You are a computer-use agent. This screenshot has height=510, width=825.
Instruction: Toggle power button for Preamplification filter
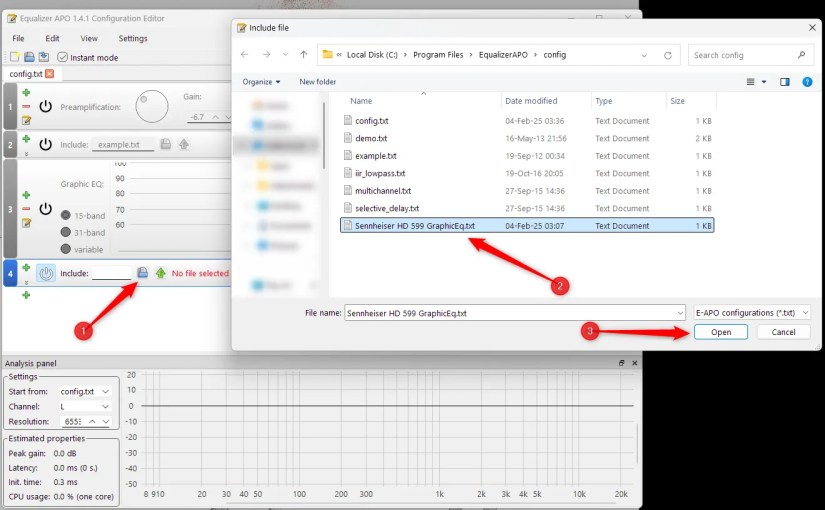click(46, 106)
